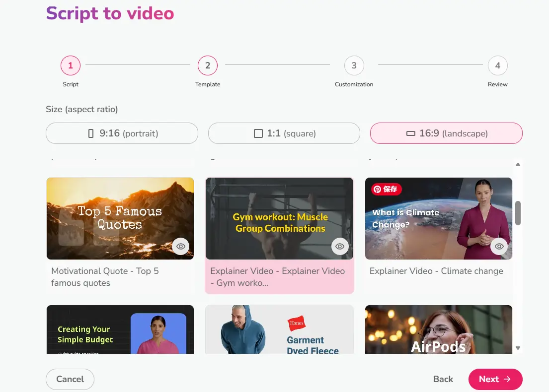
Task: Click the Next button
Action: (495, 379)
